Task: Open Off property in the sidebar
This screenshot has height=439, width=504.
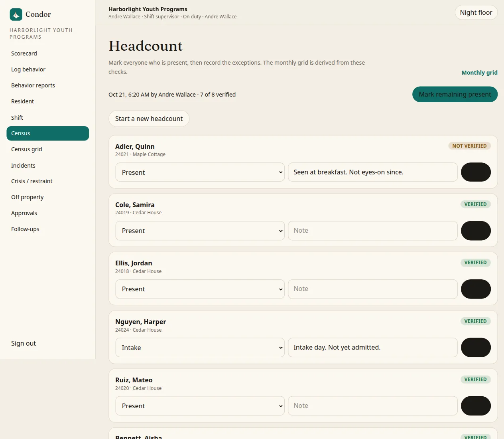Action: 47,197
